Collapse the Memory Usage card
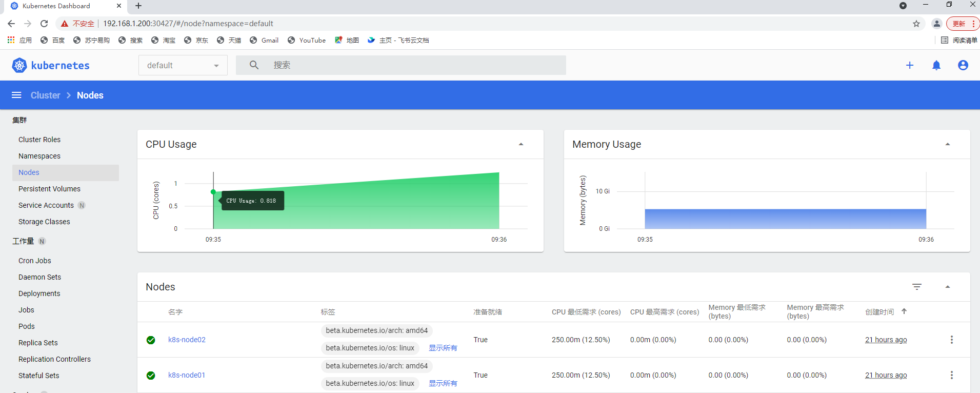This screenshot has width=980, height=393. (948, 144)
